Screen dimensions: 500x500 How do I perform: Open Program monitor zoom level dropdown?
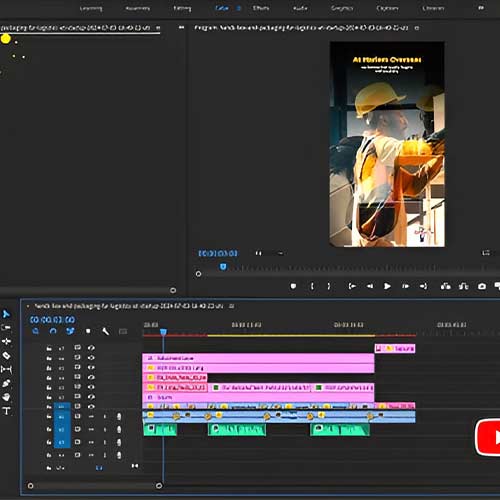pyautogui.click(x=269, y=253)
